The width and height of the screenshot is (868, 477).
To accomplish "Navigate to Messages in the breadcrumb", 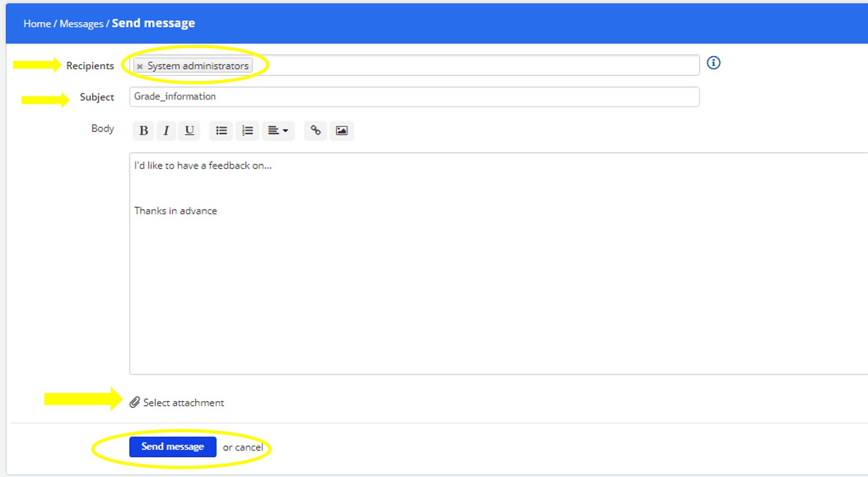I will point(81,24).
